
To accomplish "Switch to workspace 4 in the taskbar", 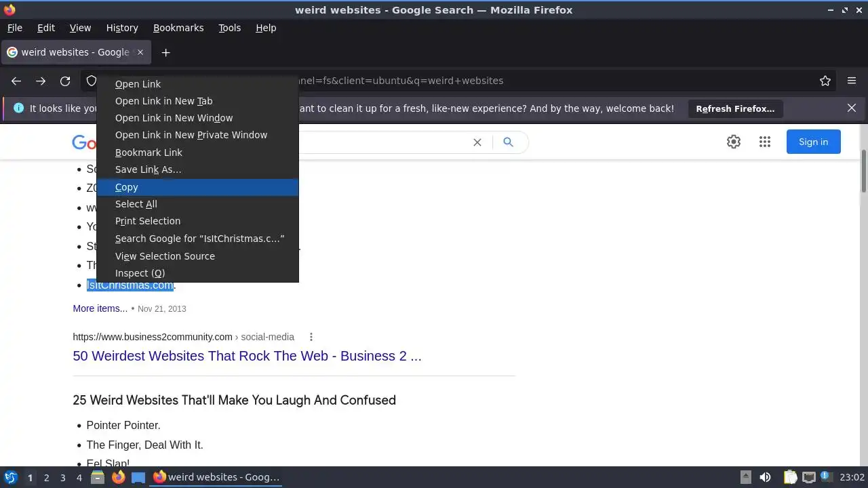I will 79,477.
